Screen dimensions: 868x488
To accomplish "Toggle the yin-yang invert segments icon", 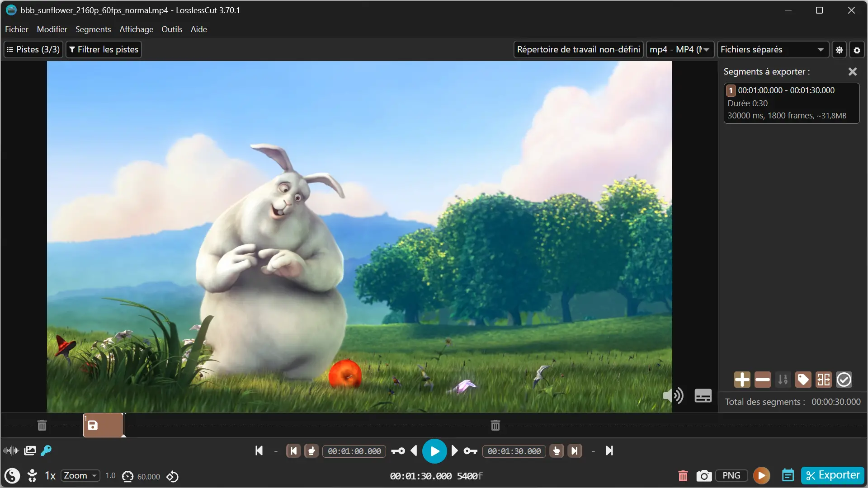I will [x=12, y=476].
